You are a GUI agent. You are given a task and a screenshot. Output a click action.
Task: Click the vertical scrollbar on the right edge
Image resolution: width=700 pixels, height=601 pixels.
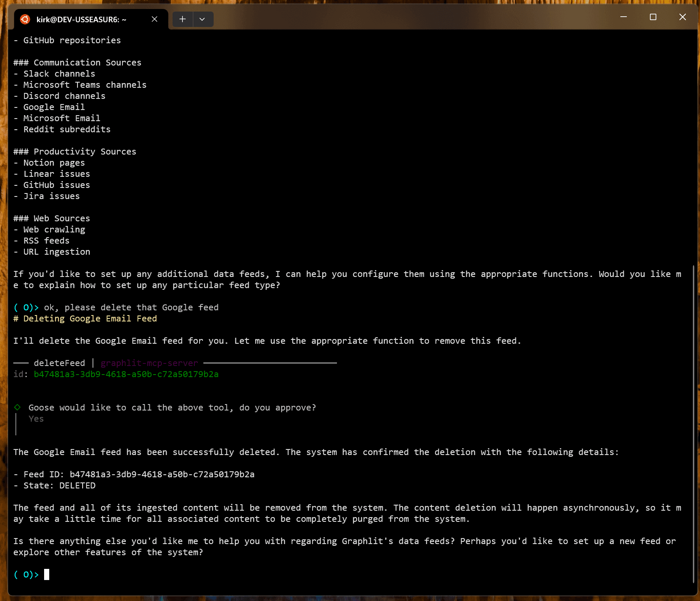(x=693, y=424)
